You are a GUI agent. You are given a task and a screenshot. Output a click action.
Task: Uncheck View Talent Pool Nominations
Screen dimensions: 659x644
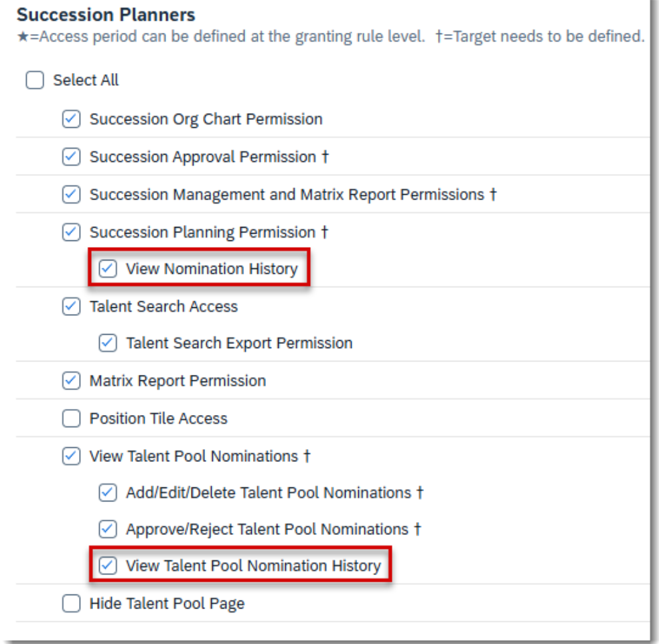(x=70, y=455)
